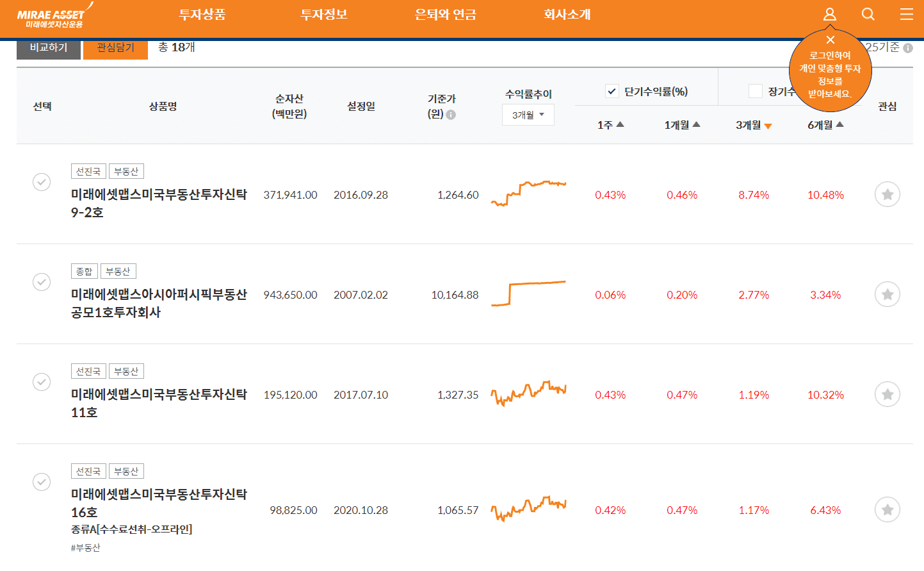Favorite star for 미국부동산투자신탁 11호

(x=888, y=394)
